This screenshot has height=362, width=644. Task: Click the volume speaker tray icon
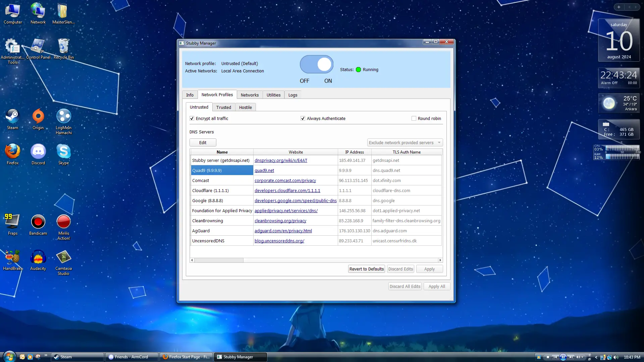pos(616,357)
